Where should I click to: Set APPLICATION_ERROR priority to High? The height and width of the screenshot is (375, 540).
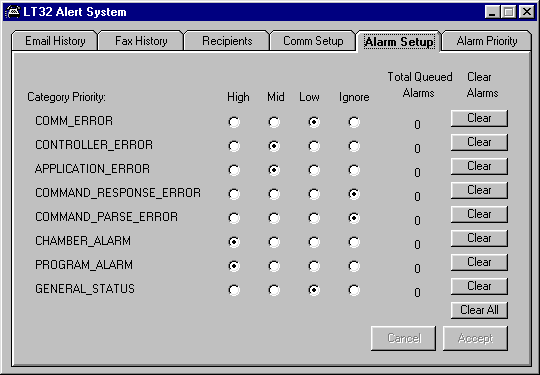tap(234, 170)
